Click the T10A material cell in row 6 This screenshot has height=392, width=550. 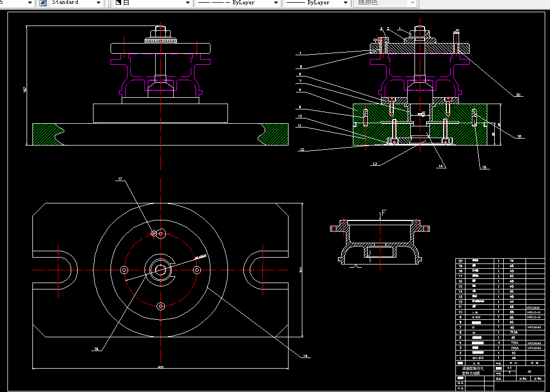(513, 333)
